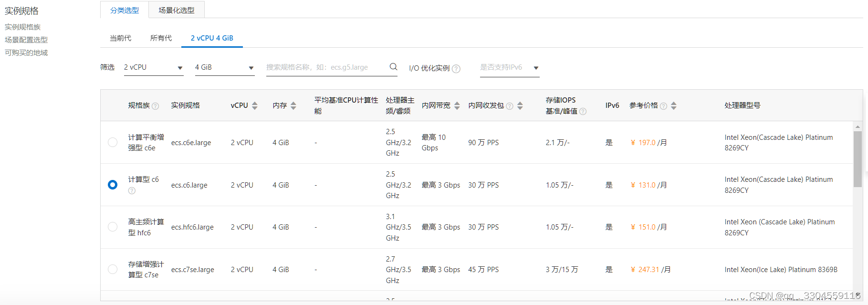This screenshot has width=868, height=305.
Task: Click the IPv6 column header
Action: (612, 105)
